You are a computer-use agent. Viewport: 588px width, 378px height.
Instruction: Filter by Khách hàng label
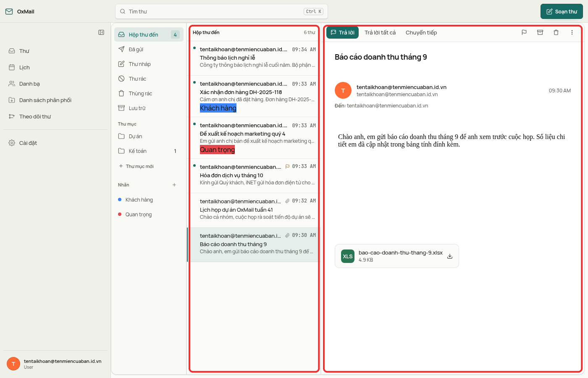click(149, 199)
